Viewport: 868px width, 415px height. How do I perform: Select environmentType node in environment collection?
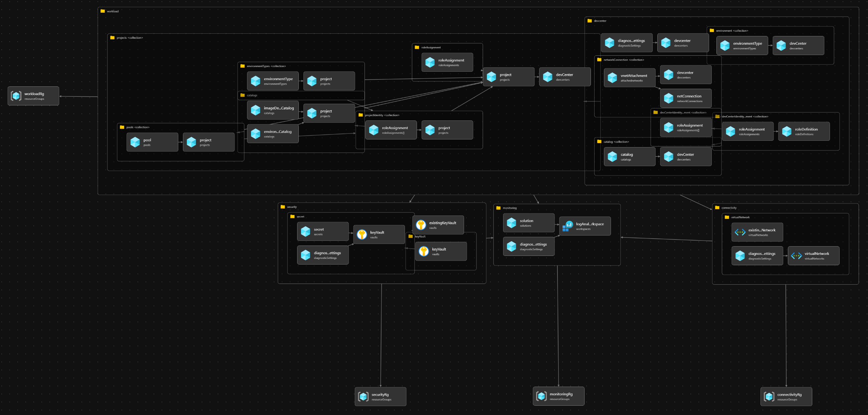coord(742,45)
